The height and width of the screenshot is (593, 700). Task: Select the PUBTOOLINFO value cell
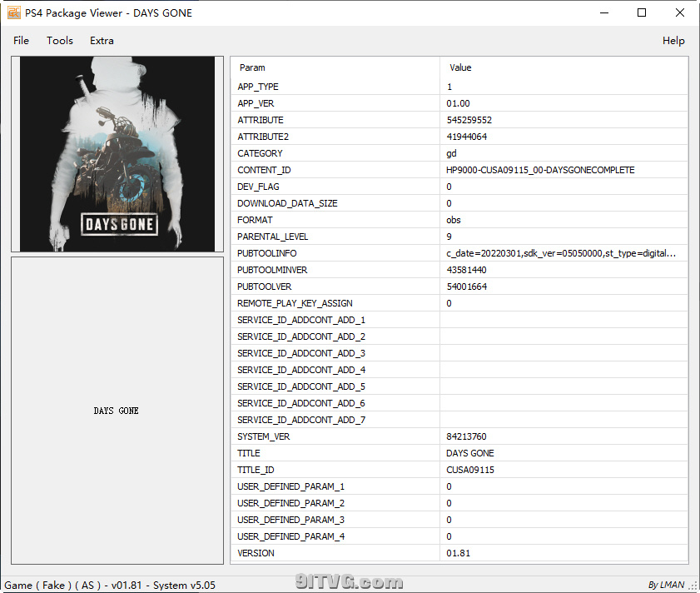[x=560, y=253]
